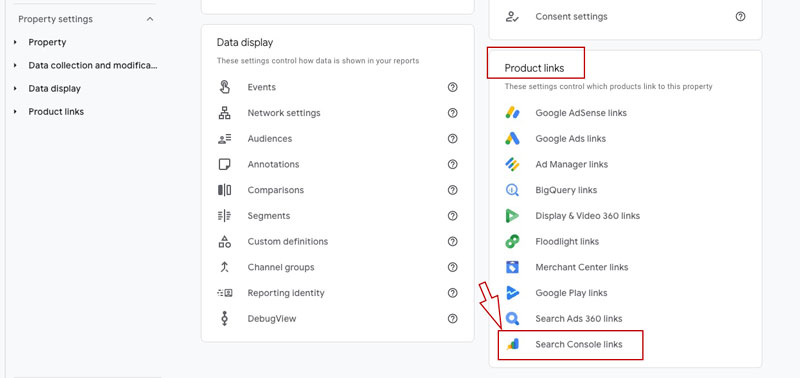Click the Channel groups merge icon
Image resolution: width=800 pixels, height=378 pixels.
(224, 267)
